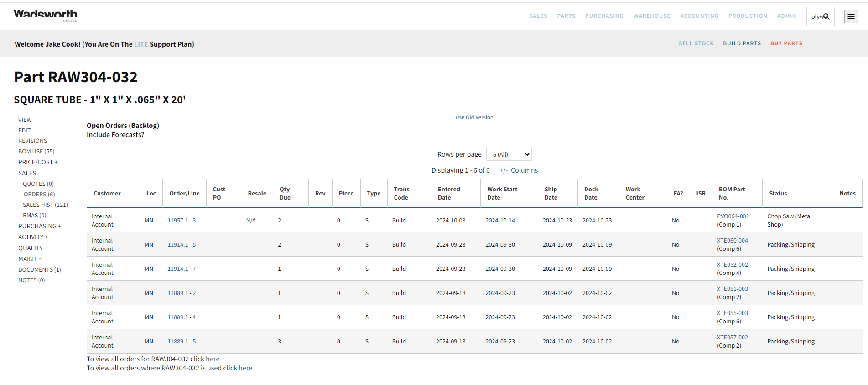Image resolution: width=868 pixels, height=385 pixels.
Task: Click the SELL STOCK link
Action: tap(696, 43)
